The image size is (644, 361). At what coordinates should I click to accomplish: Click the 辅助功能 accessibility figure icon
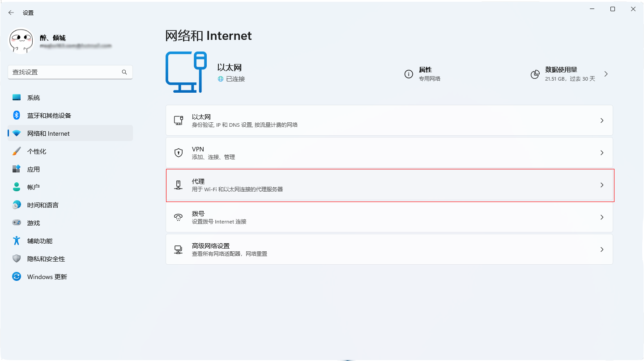[17, 241]
